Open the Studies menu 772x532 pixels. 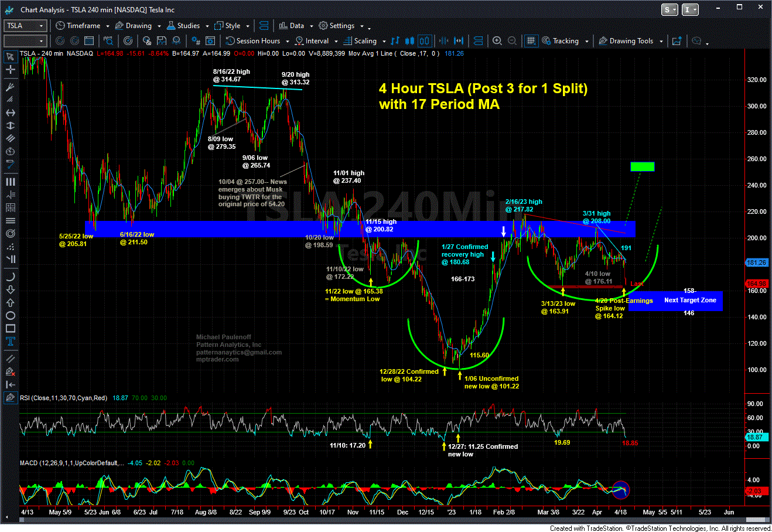tap(184, 26)
